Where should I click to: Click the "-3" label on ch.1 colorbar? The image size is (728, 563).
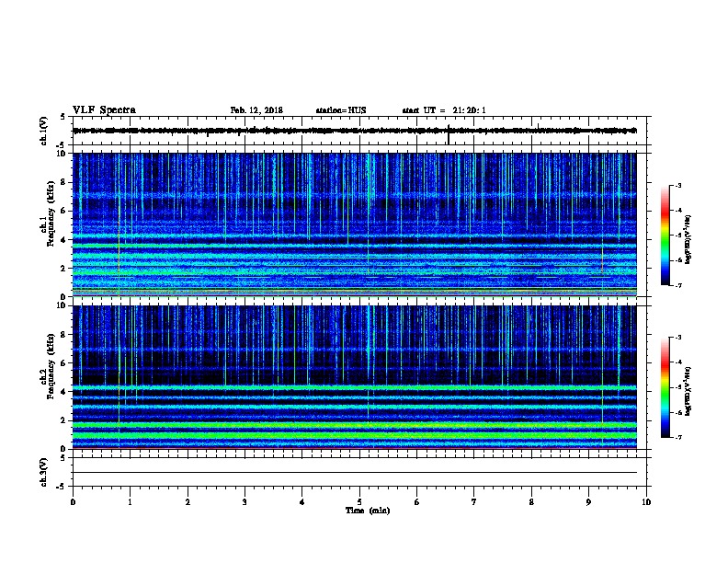pos(677,185)
